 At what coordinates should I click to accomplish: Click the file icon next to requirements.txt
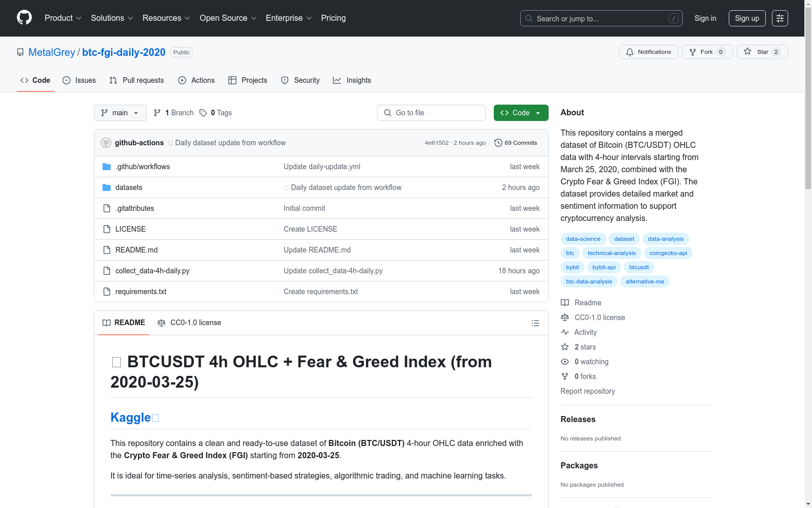click(107, 292)
